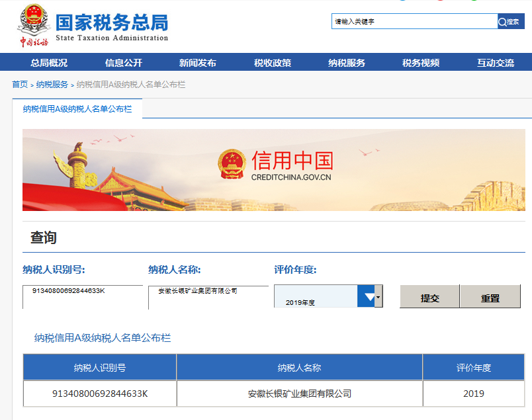Click the 信用中国 national emblem in banner
Image resolution: width=532 pixels, height=420 pixels.
232,164
